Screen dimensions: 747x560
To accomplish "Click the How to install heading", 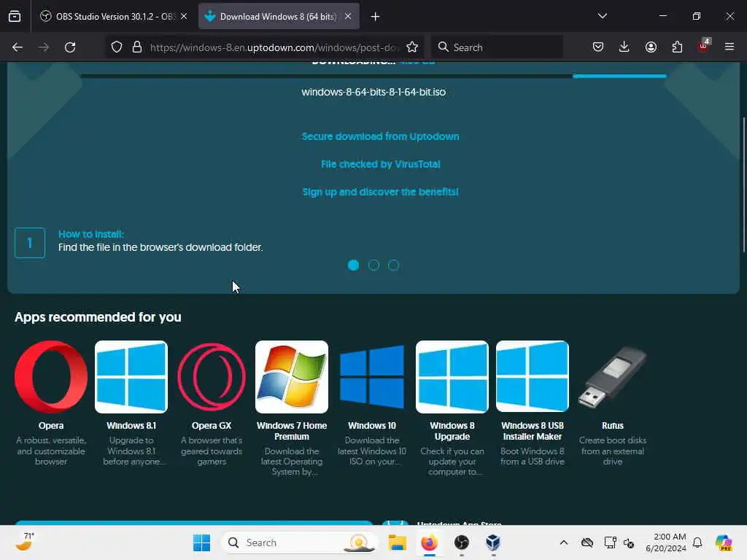I will tap(91, 234).
